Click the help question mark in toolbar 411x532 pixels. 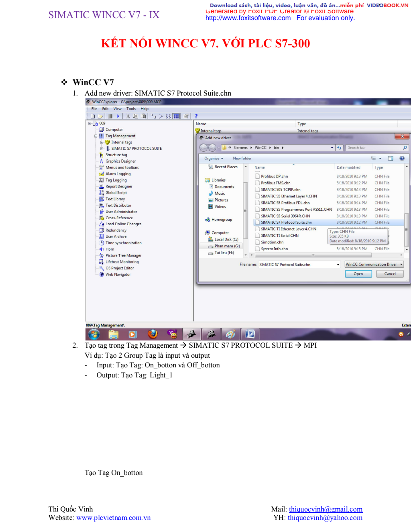[196, 116]
